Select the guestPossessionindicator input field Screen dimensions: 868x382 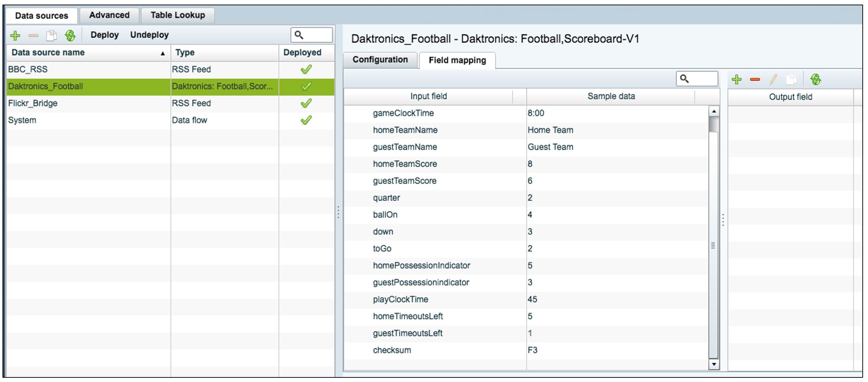421,282
